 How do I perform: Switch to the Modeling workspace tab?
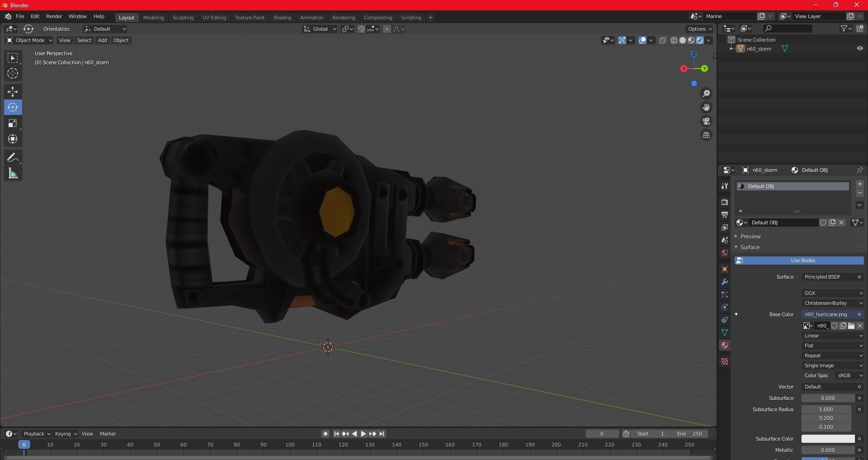click(x=153, y=18)
